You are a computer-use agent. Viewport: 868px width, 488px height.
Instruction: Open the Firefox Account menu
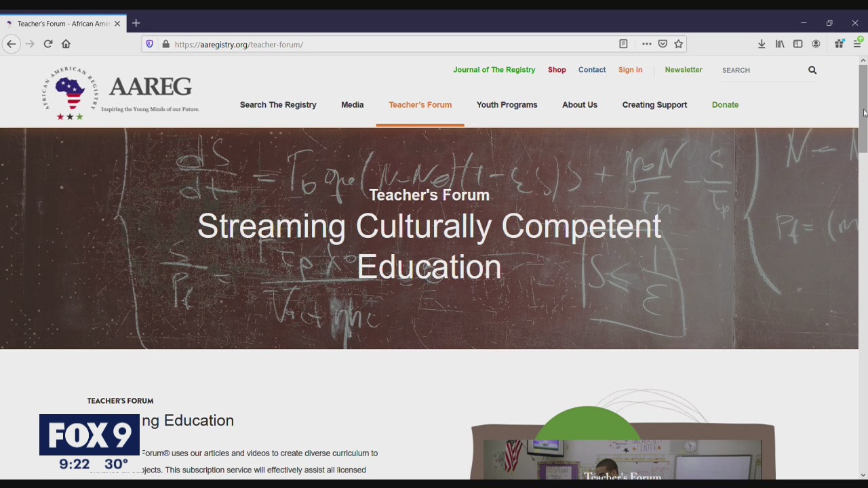point(816,43)
